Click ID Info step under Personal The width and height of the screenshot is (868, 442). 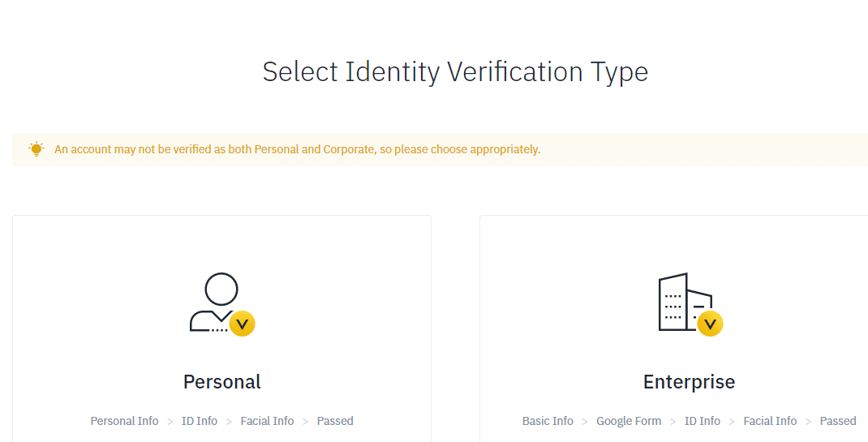[200, 421]
